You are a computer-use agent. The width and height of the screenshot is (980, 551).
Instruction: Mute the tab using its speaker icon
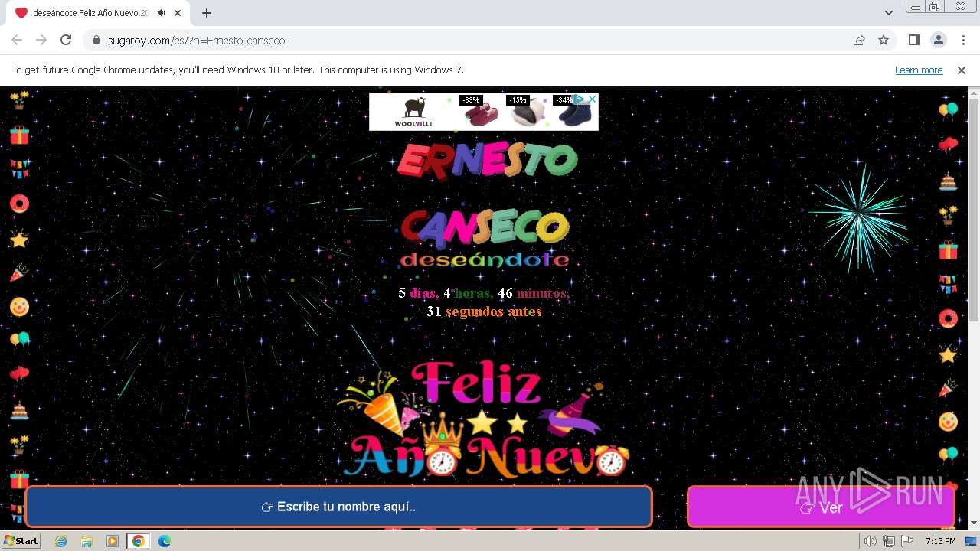pyautogui.click(x=162, y=13)
